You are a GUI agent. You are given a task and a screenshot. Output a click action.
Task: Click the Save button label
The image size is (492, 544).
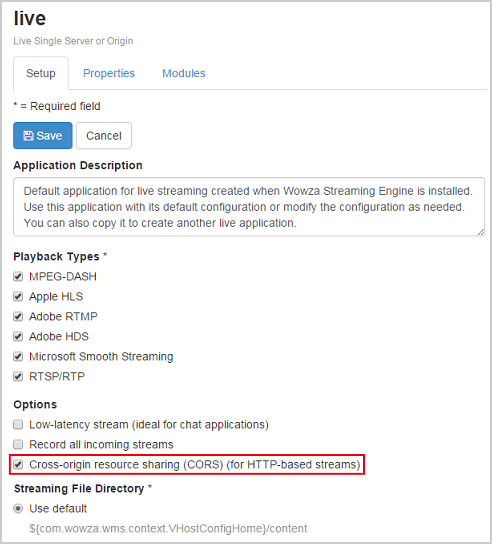49,136
